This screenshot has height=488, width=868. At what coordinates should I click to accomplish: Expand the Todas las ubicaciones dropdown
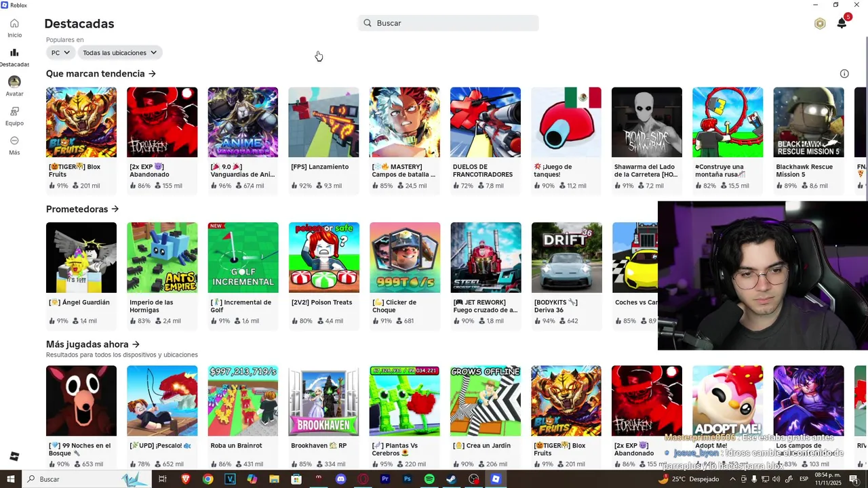119,53
